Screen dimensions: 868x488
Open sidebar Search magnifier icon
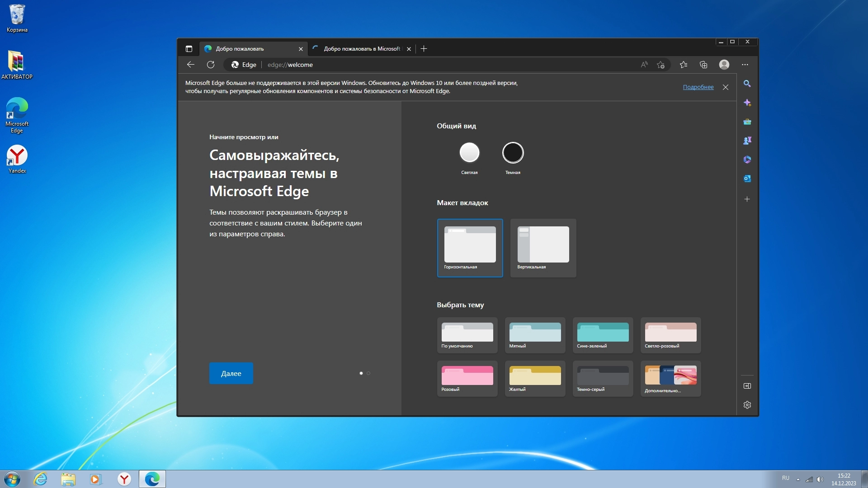pyautogui.click(x=747, y=84)
